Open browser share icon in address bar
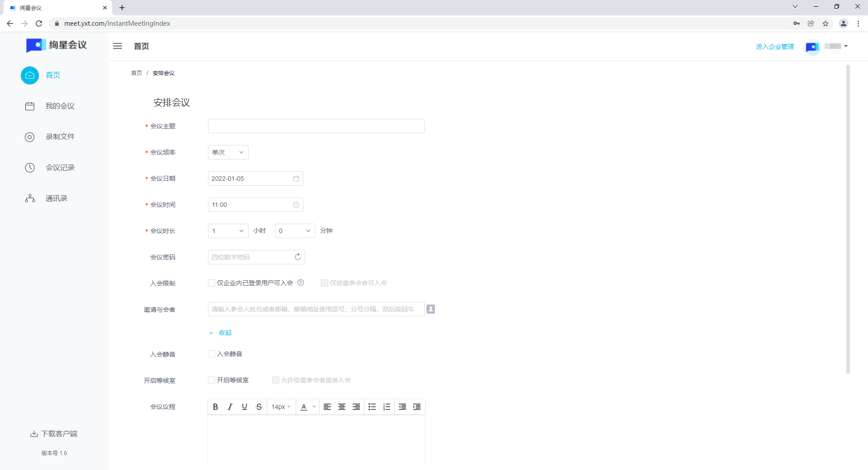 click(811, 23)
